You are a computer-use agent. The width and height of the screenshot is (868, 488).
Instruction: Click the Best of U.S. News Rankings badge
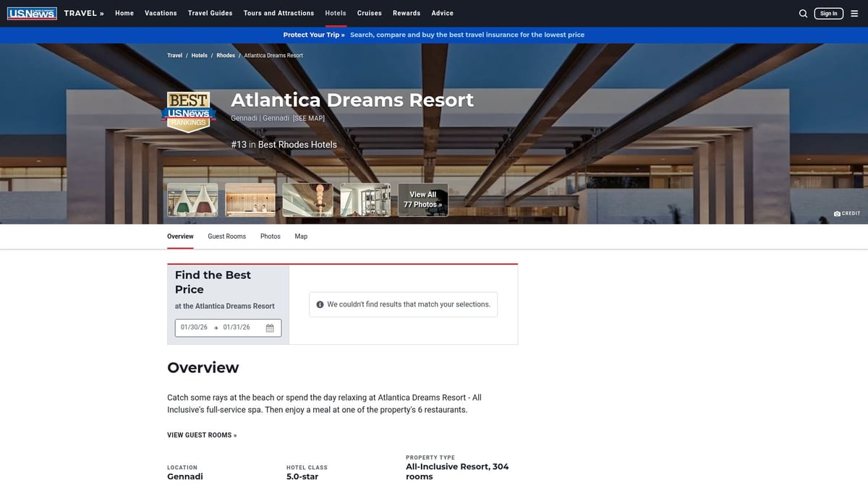(x=189, y=111)
